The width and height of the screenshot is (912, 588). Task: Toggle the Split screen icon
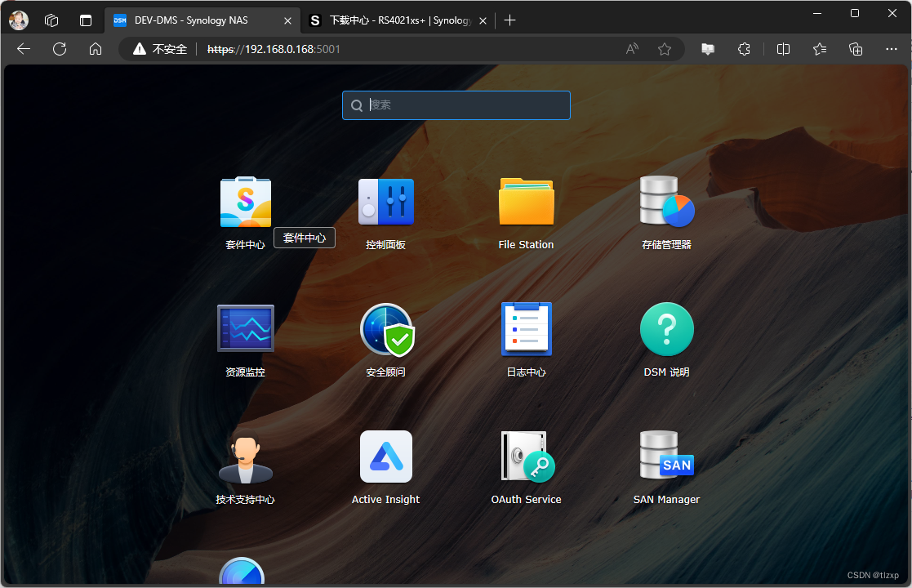[784, 49]
